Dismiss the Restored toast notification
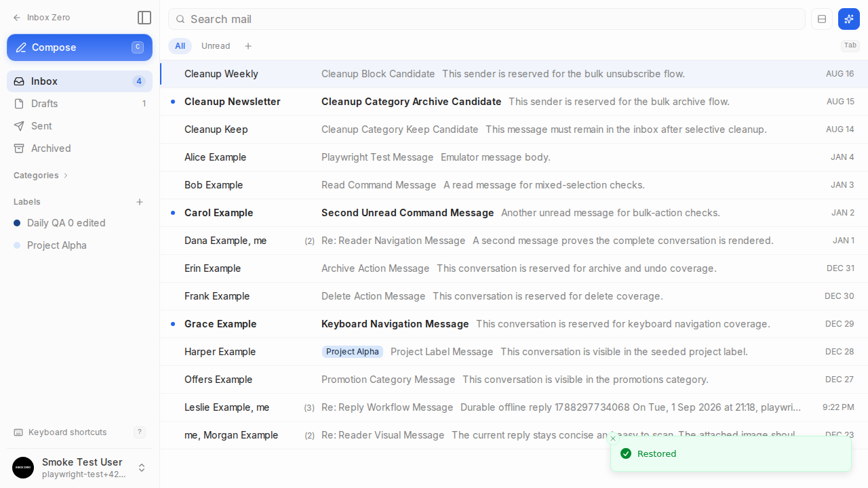The height and width of the screenshot is (488, 868). [x=613, y=439]
